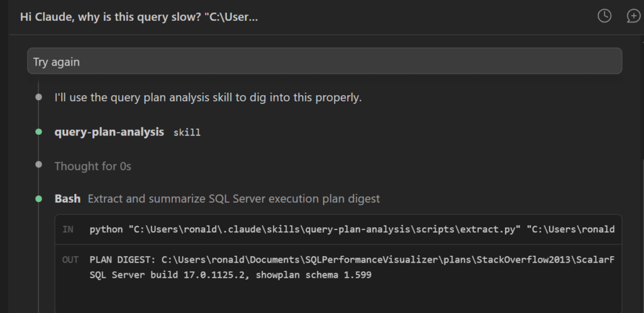Click the Bash description Extract and summarize text
The image size is (644, 313).
click(x=234, y=198)
